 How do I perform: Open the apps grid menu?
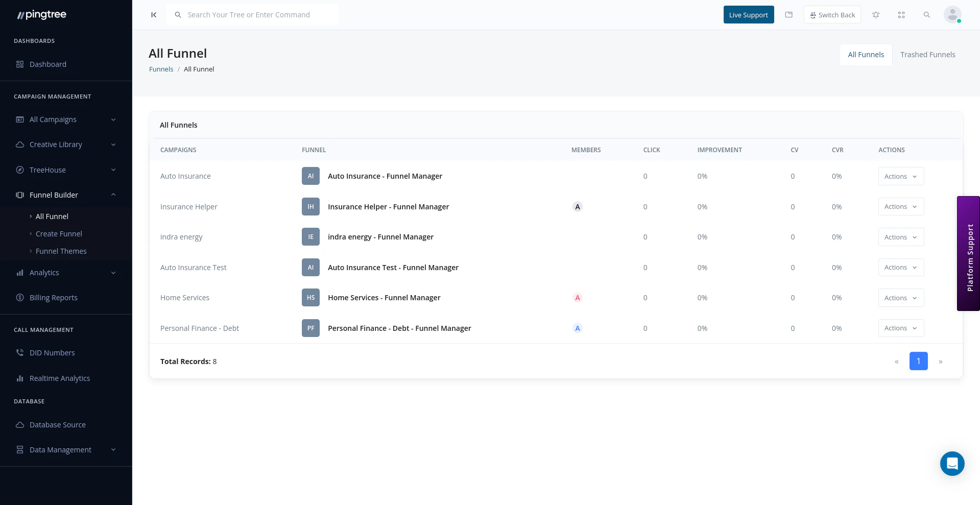tap(901, 15)
